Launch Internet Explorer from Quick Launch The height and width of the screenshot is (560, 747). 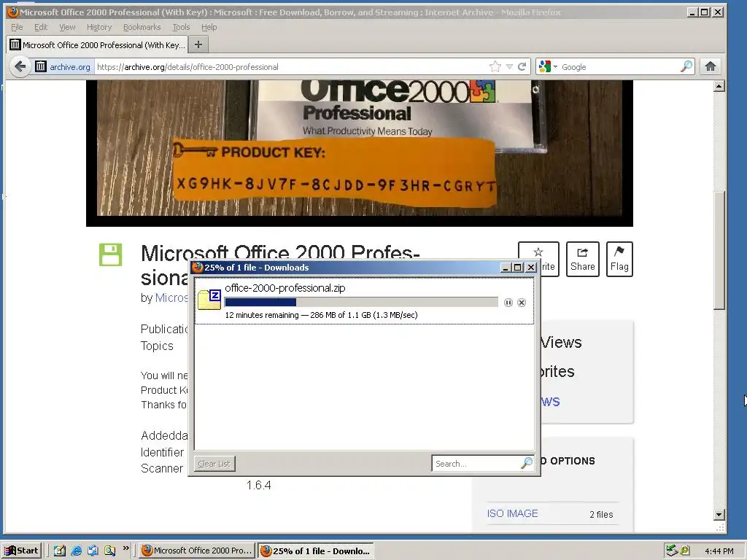click(x=76, y=551)
